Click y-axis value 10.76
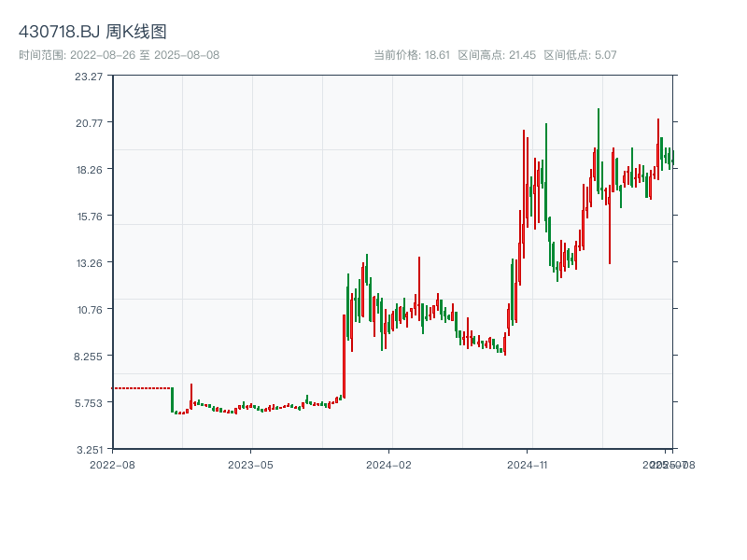The width and height of the screenshot is (747, 560). tap(90, 310)
